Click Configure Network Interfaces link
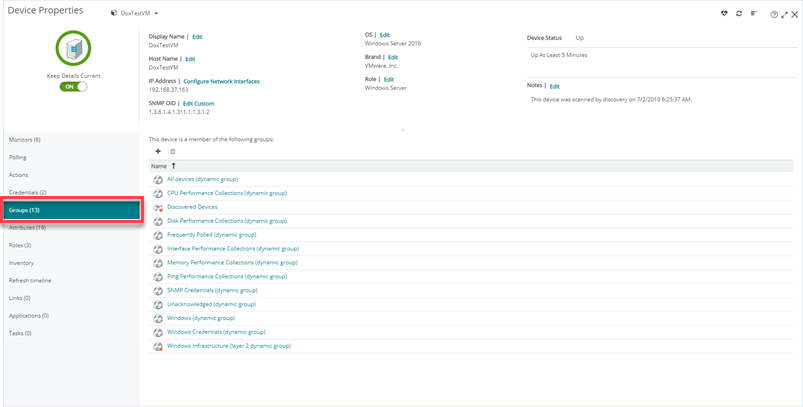 pos(221,81)
